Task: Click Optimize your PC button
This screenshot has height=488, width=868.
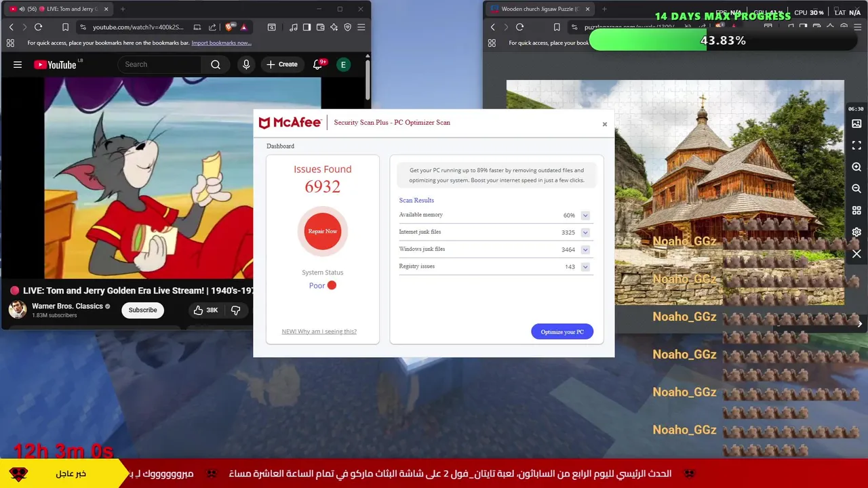Action: [x=562, y=331]
